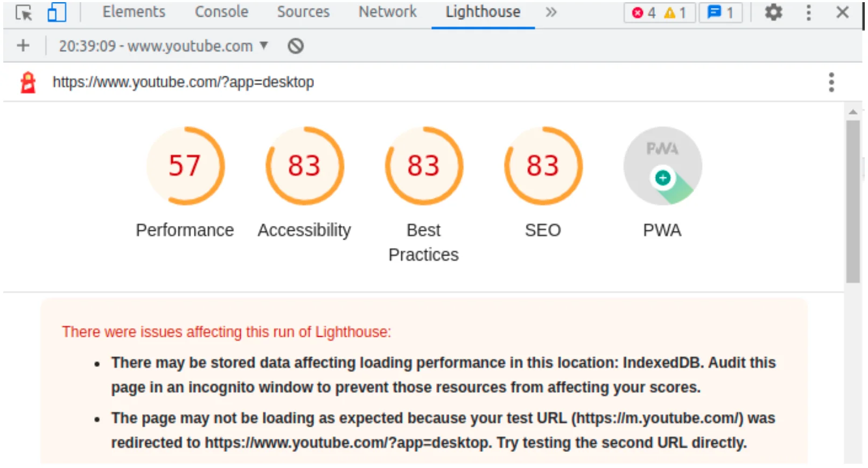This screenshot has height=468, width=868.
Task: Switch to the Console tab
Action: pyautogui.click(x=221, y=12)
